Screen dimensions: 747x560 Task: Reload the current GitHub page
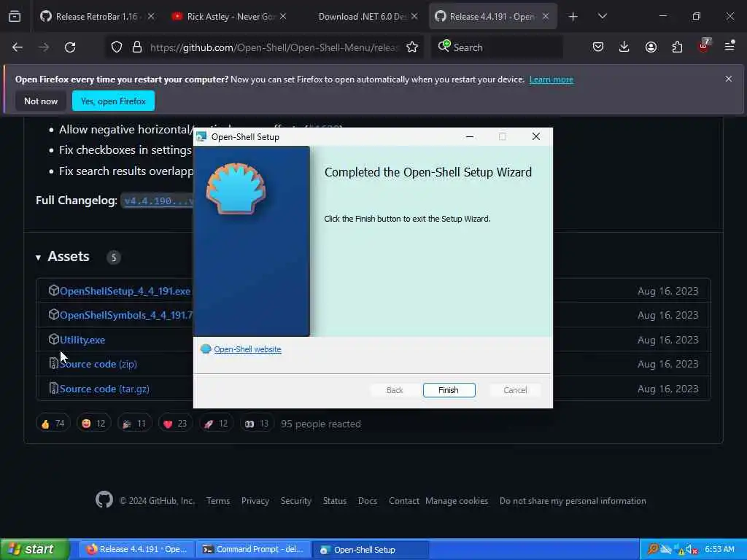point(70,47)
